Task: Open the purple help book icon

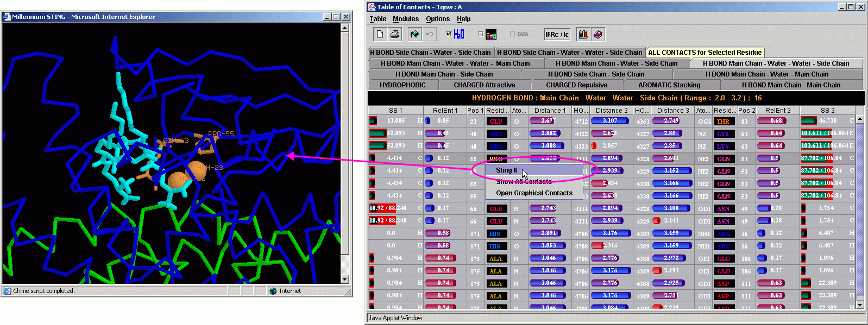Action: tap(597, 34)
